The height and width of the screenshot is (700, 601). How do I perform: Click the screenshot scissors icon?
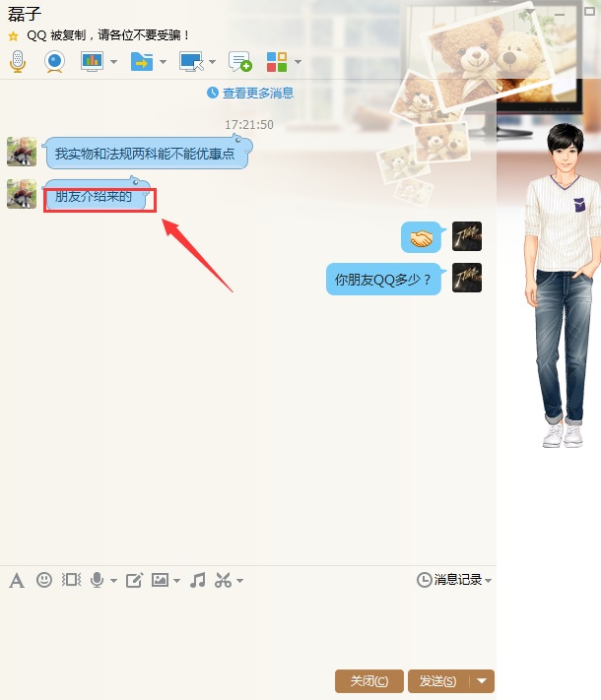coord(223,580)
